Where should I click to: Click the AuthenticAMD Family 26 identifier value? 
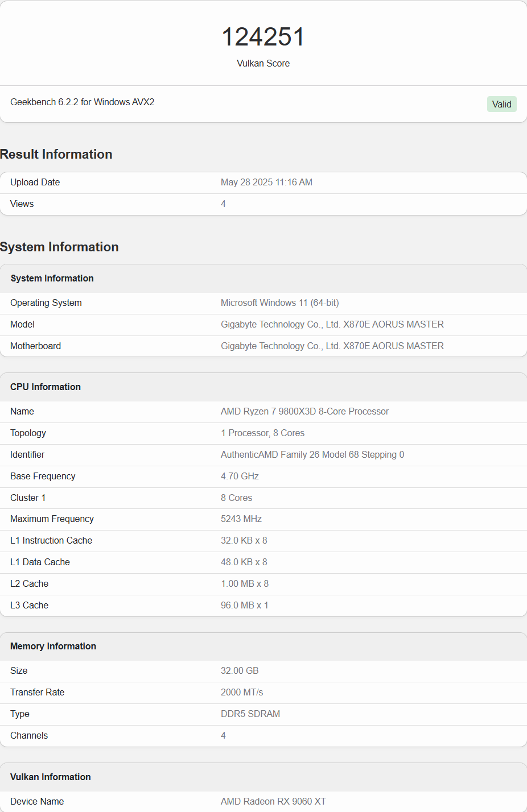(312, 455)
